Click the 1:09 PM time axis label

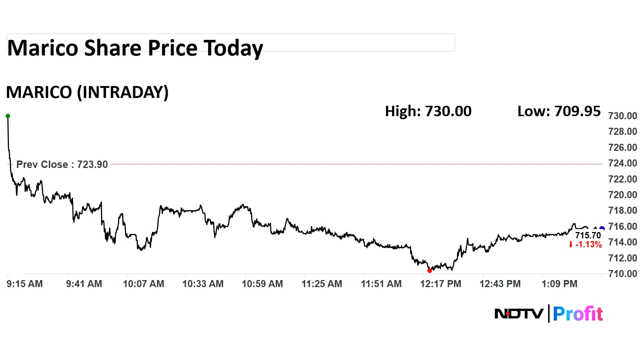(559, 284)
